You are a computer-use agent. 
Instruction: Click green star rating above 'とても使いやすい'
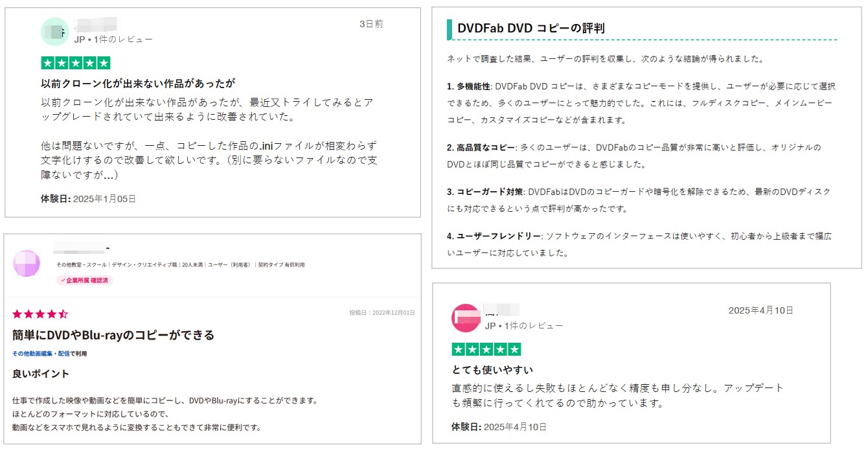tap(486, 350)
